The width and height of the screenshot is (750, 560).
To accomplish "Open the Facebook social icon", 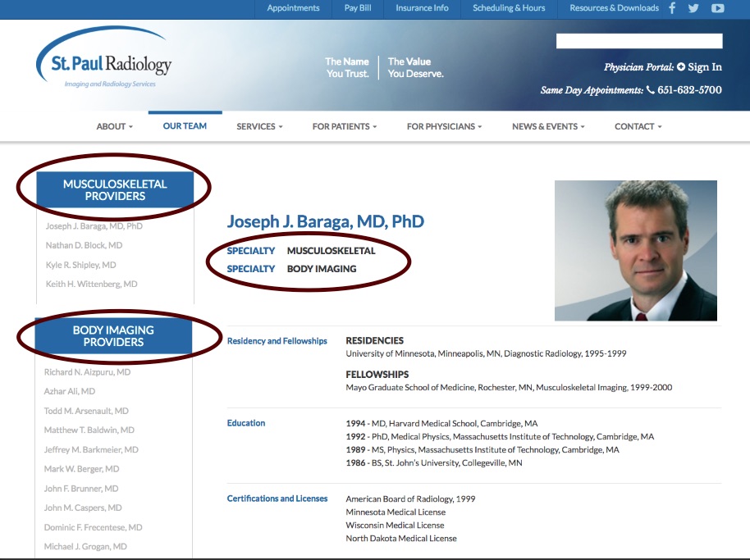I will pyautogui.click(x=673, y=8).
